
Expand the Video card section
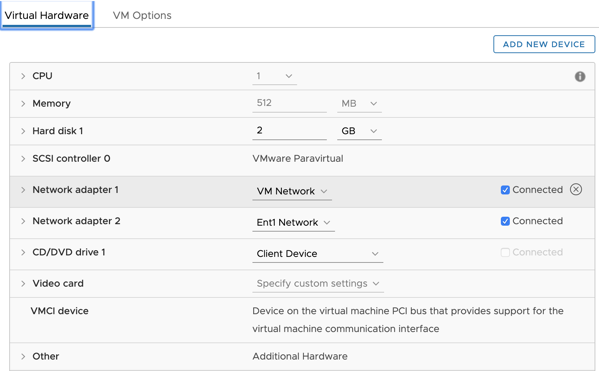click(x=23, y=284)
